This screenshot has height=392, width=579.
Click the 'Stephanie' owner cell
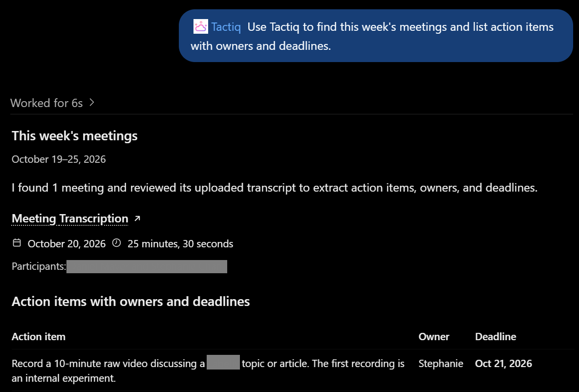441,364
